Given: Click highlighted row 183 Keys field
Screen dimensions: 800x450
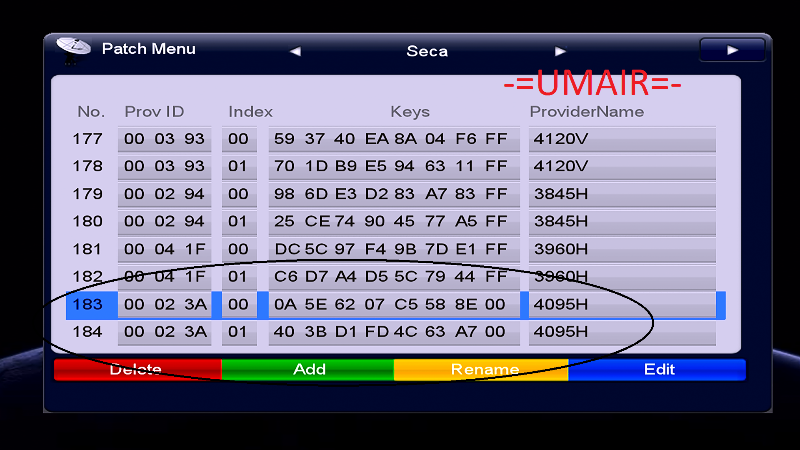Looking at the screenshot, I should (392, 304).
